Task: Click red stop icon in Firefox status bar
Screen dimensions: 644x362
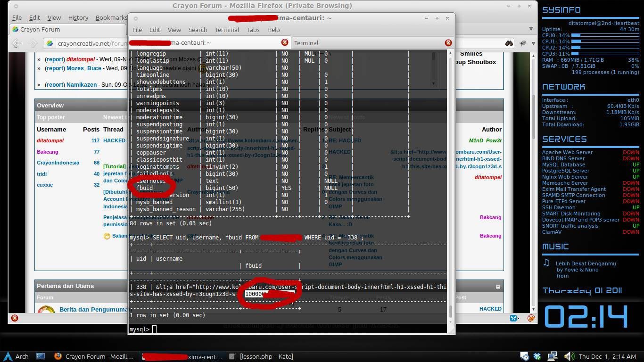Action: coord(15,318)
